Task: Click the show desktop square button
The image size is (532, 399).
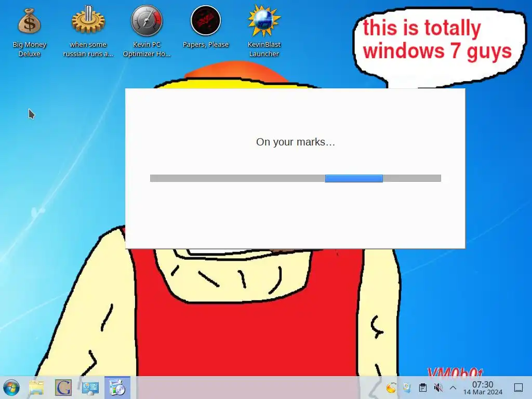Action: [518, 388]
